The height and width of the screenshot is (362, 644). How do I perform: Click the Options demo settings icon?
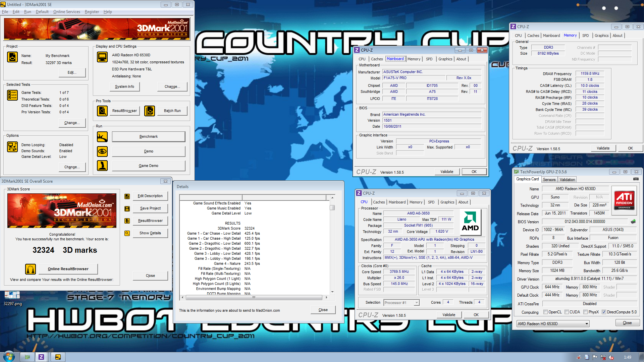tap(12, 147)
